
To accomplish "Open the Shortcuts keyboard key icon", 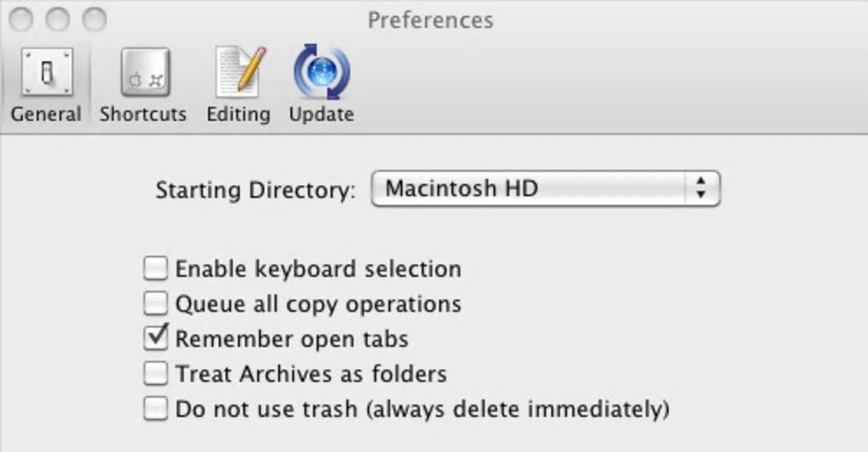I will pos(144,72).
